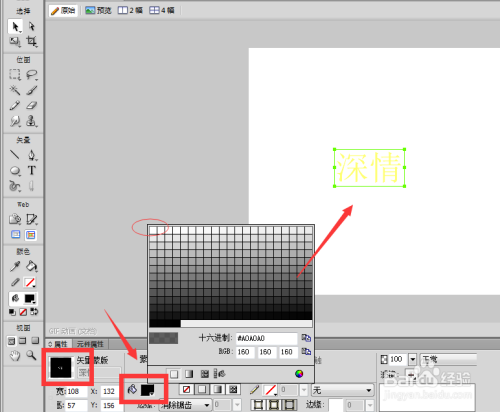The width and height of the screenshot is (500, 412).
Task: Switch to standard screen view mode
Action: 11,341
